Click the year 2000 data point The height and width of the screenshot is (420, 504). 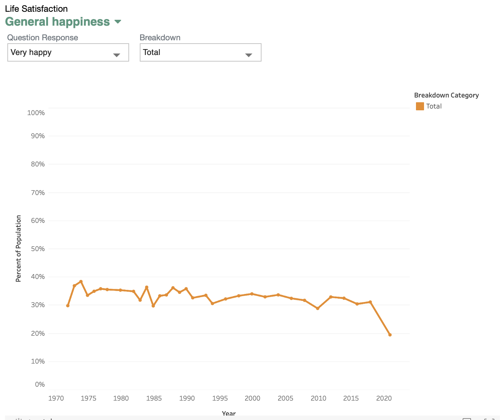pyautogui.click(x=252, y=294)
